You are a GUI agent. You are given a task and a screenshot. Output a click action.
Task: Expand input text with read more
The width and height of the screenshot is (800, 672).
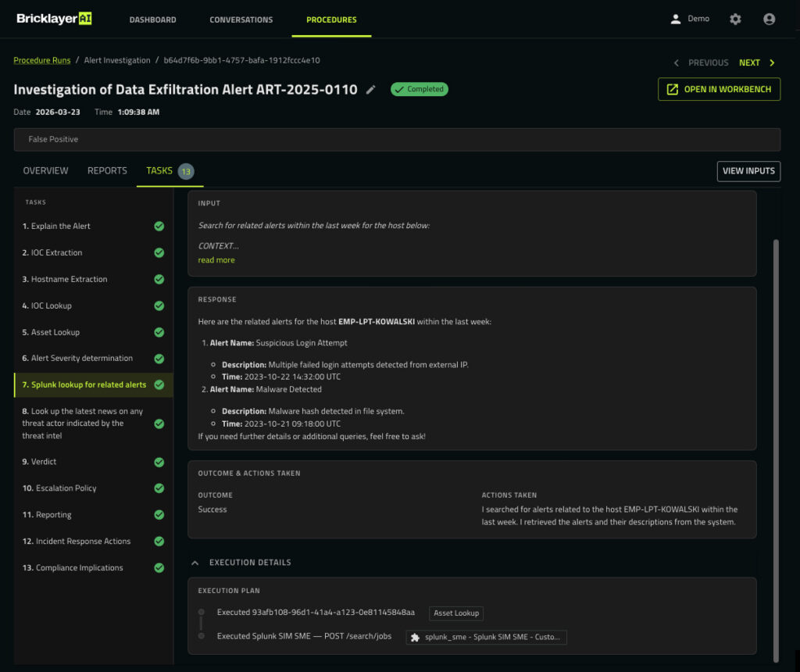click(216, 260)
